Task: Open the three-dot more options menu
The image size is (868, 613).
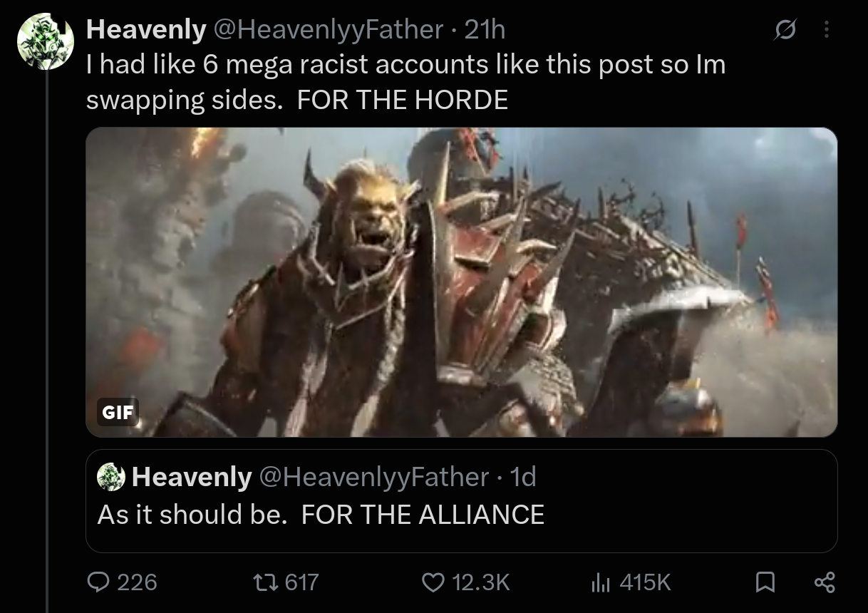Action: click(x=826, y=30)
